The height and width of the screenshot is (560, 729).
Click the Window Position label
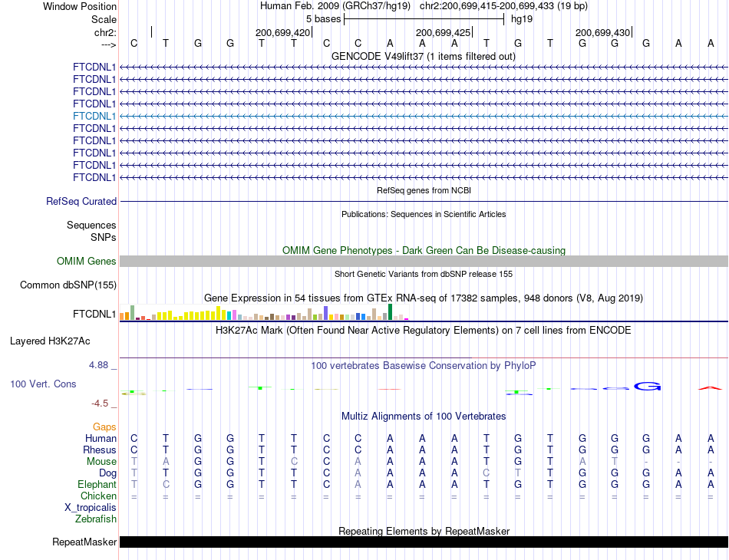80,6
